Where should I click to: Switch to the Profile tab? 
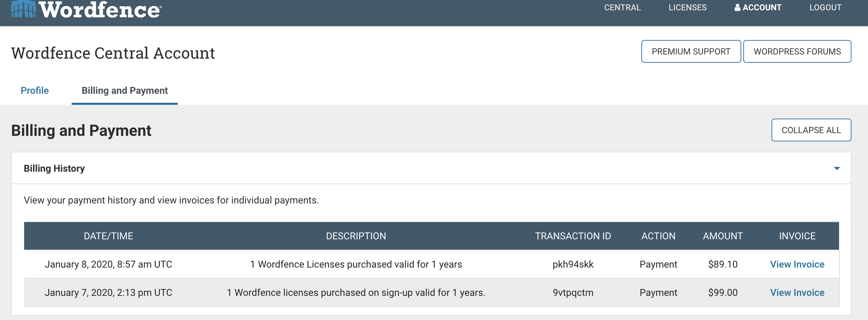pyautogui.click(x=35, y=90)
